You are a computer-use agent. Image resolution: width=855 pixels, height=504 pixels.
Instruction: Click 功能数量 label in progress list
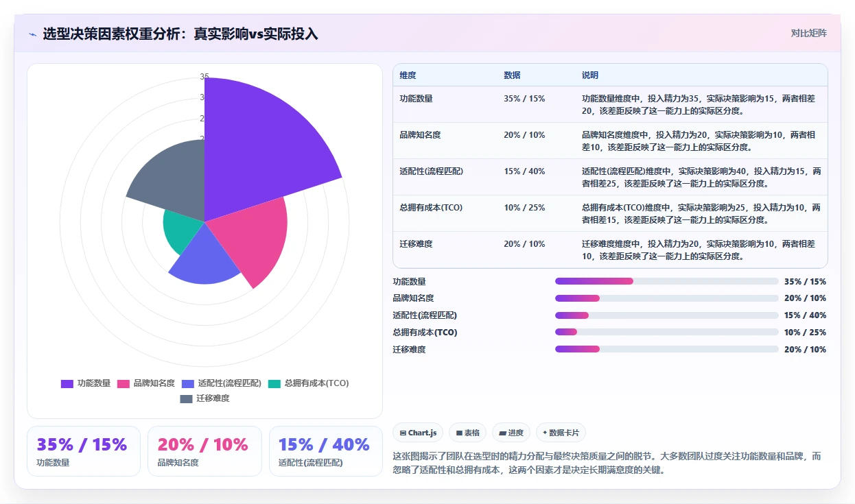[x=409, y=281]
